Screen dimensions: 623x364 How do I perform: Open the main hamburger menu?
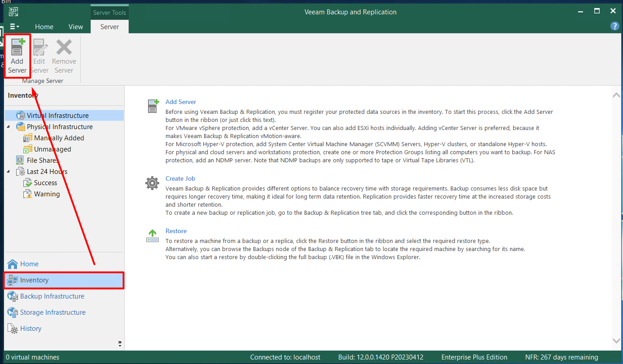[x=14, y=26]
